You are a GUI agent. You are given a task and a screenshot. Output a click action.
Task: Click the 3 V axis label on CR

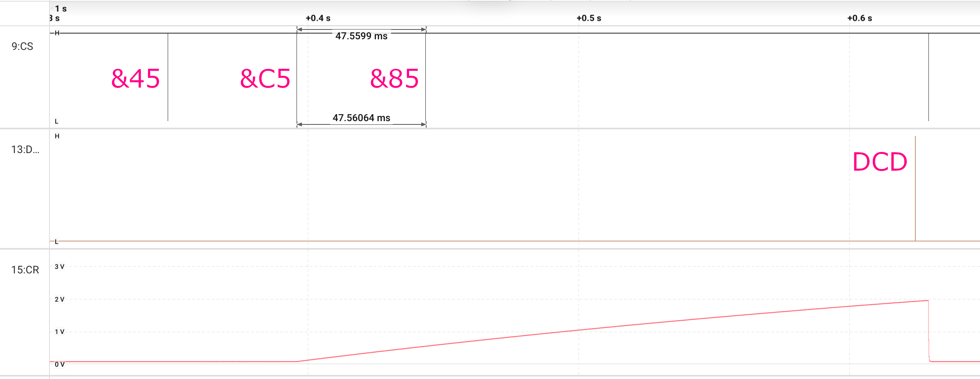pos(59,266)
